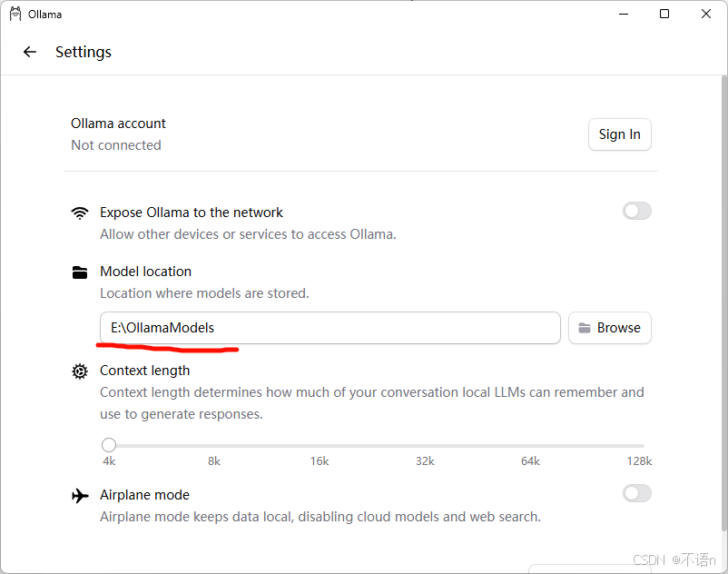Sign in to Ollama account

(x=620, y=134)
